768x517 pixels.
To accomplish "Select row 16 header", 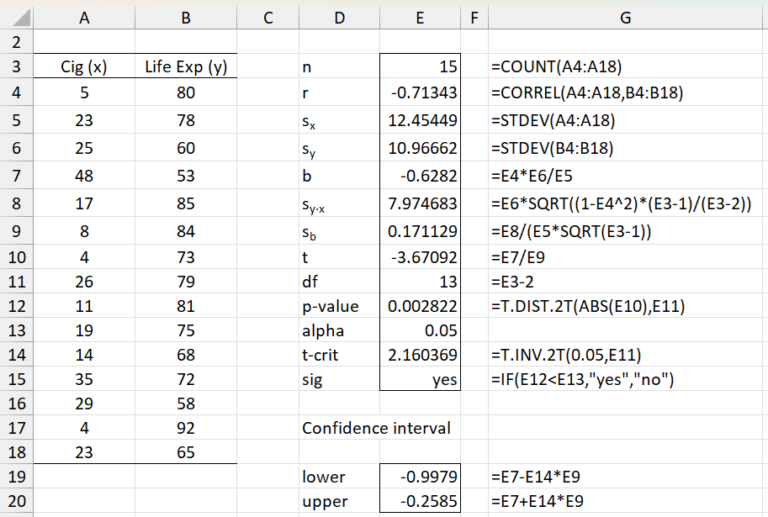I will [x=17, y=403].
